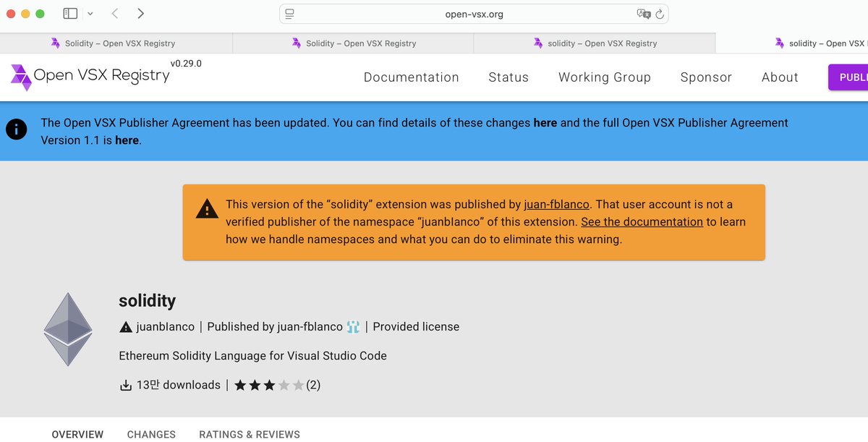Click the translate icon in address bar
Viewport: 868px width, 442px height.
click(x=642, y=14)
